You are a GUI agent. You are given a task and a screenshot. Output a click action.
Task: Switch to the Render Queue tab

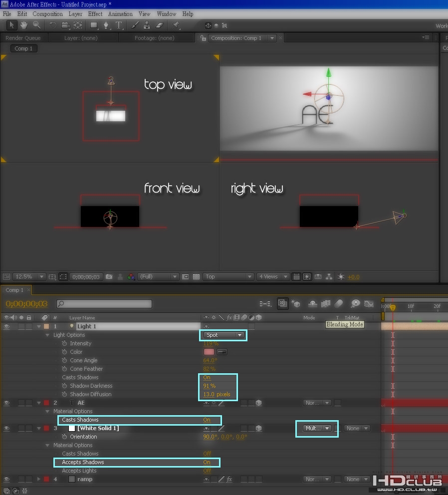pos(23,38)
